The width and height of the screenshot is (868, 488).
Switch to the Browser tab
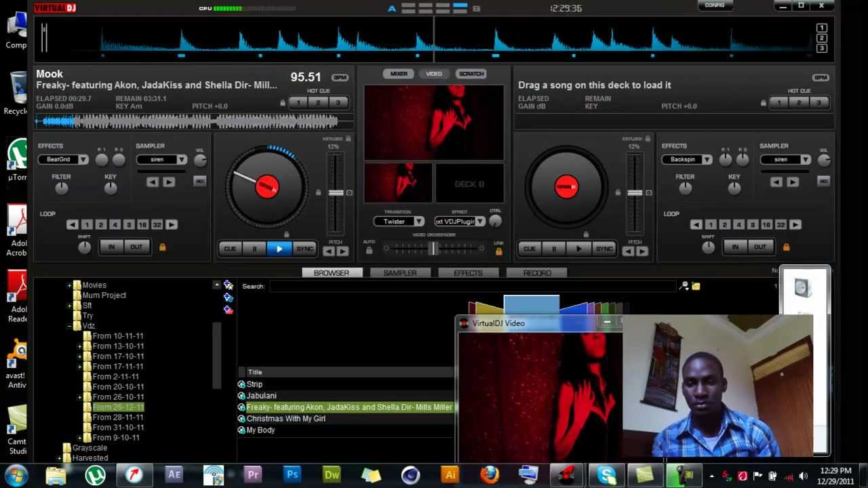(332, 273)
